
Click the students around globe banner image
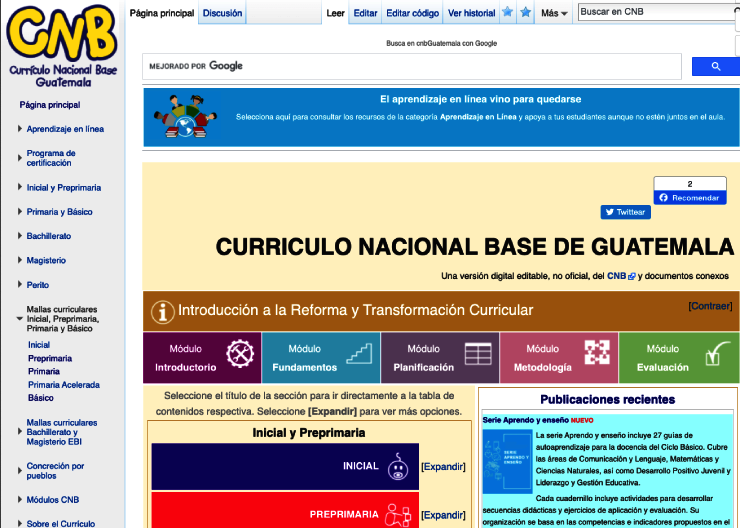click(x=185, y=117)
